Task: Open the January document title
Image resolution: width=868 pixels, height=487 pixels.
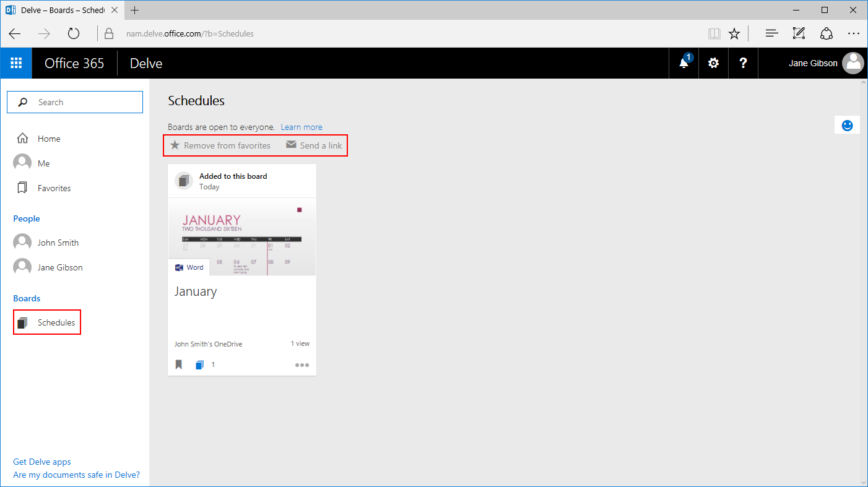Action: click(x=196, y=291)
